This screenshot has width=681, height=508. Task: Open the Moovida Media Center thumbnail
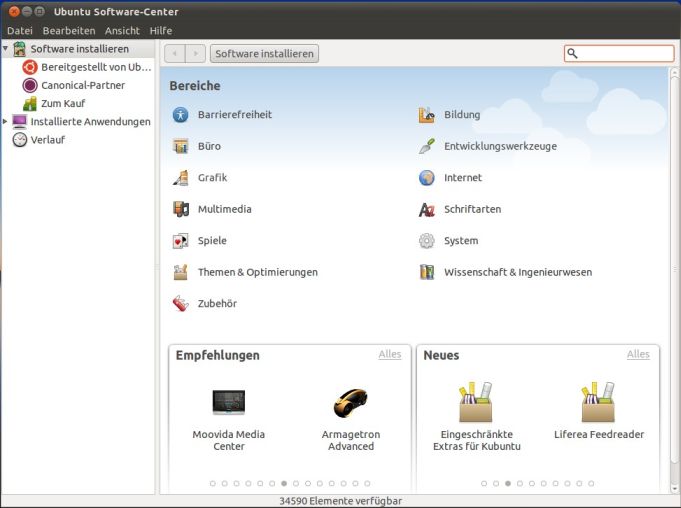point(228,402)
